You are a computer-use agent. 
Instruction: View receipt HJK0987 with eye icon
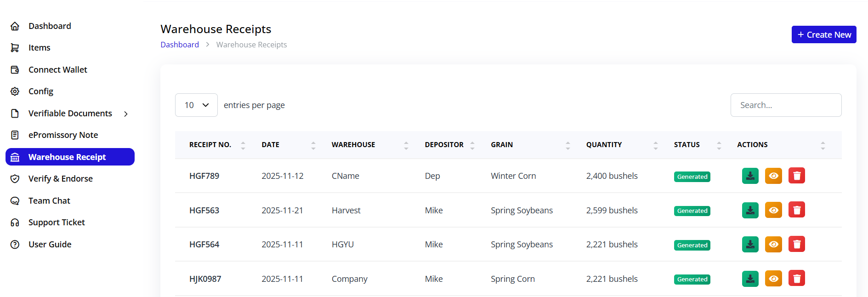click(773, 279)
